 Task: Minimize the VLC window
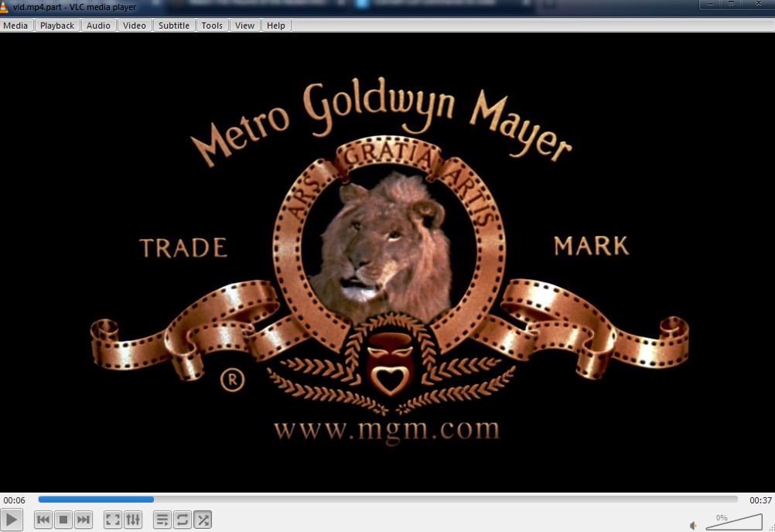pyautogui.click(x=710, y=4)
